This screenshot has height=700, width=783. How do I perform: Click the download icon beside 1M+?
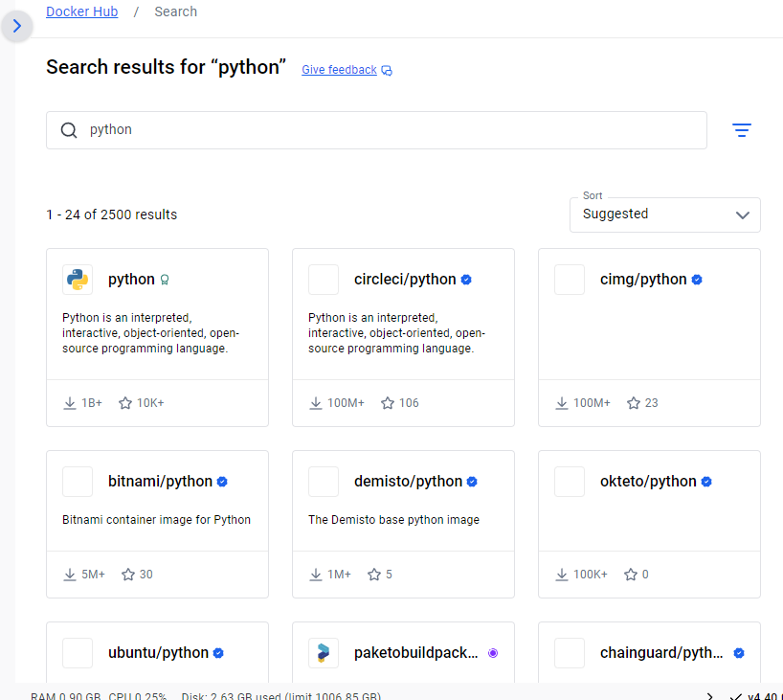pyautogui.click(x=316, y=575)
